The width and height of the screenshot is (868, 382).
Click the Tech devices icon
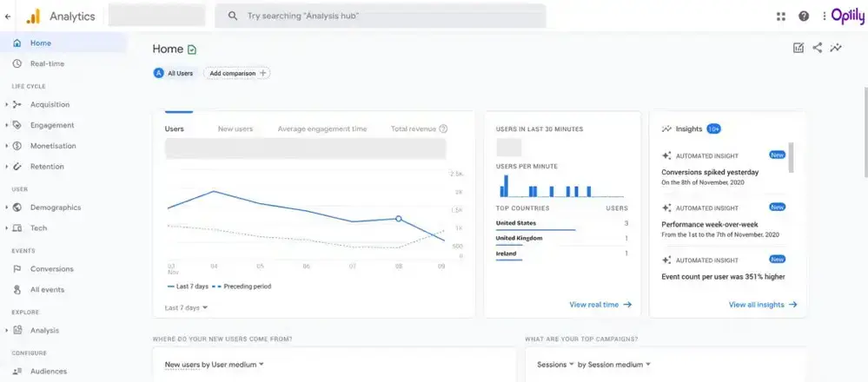click(17, 227)
